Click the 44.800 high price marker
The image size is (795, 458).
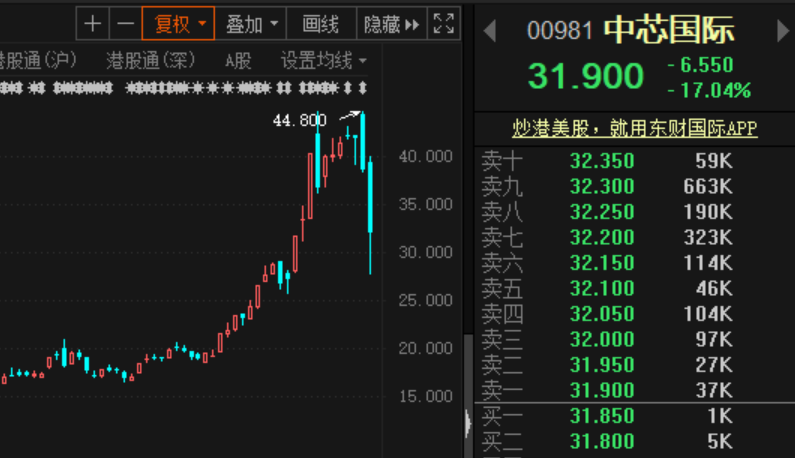click(x=299, y=121)
